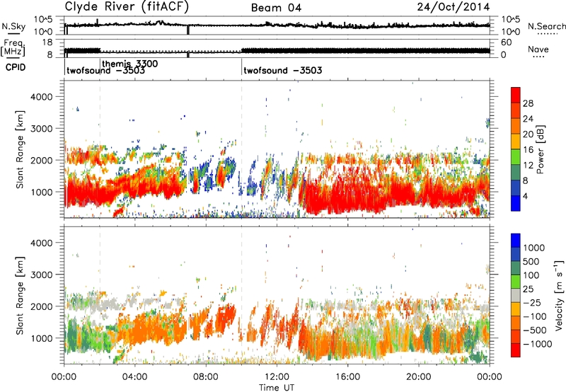Click the left '10^5' noise axis tick
Viewport: 566px width, 392px height.
pyautogui.click(x=43, y=19)
